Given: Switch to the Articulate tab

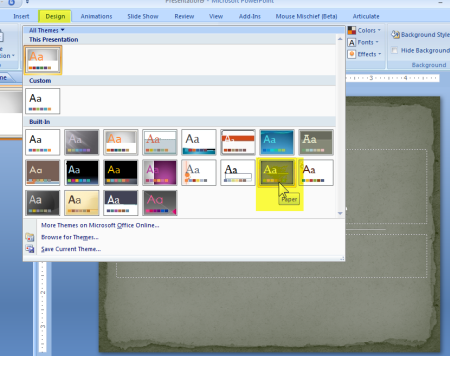Looking at the screenshot, I should [366, 16].
